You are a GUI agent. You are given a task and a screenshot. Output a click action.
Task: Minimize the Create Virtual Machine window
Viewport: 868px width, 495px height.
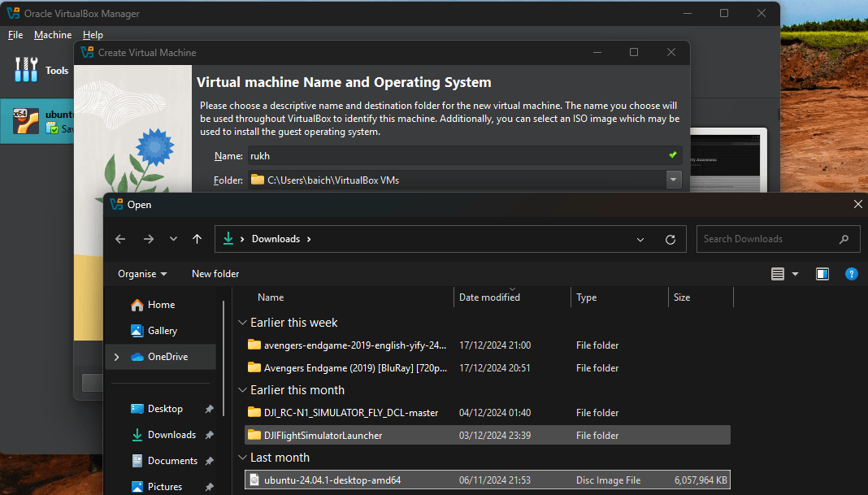click(597, 52)
